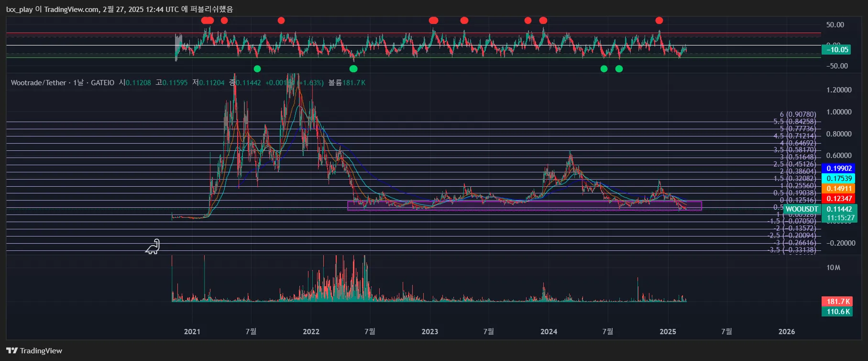
Task: Click the red 0.12347 price label
Action: click(x=839, y=199)
